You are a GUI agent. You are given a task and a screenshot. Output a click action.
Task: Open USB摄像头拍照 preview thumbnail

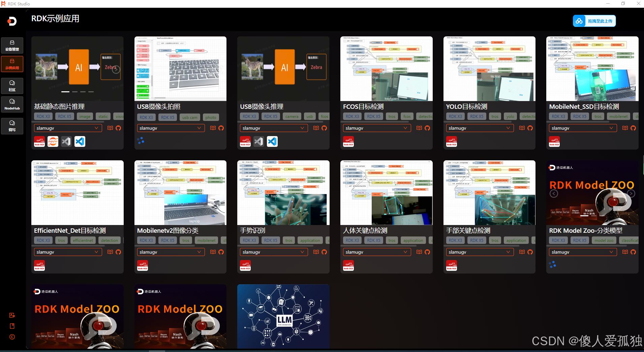coord(180,69)
